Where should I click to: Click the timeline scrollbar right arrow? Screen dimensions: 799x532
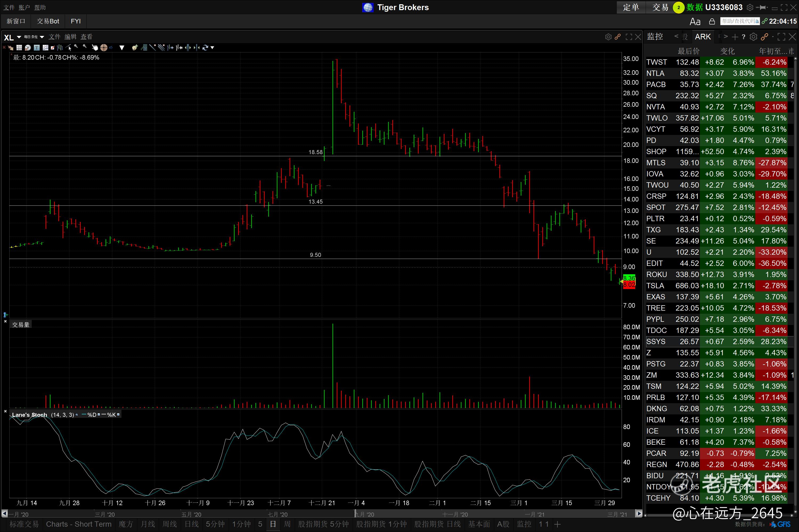[x=639, y=513]
